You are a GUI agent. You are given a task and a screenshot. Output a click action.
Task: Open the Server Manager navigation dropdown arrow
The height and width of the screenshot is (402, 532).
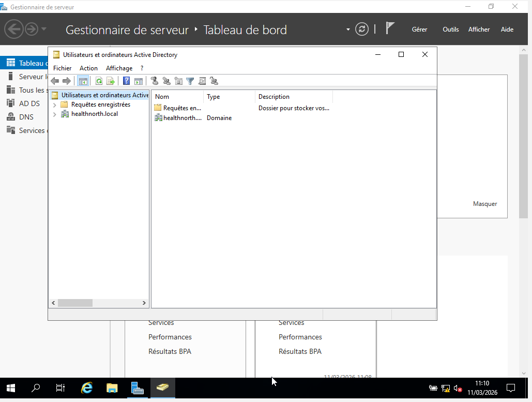click(348, 29)
